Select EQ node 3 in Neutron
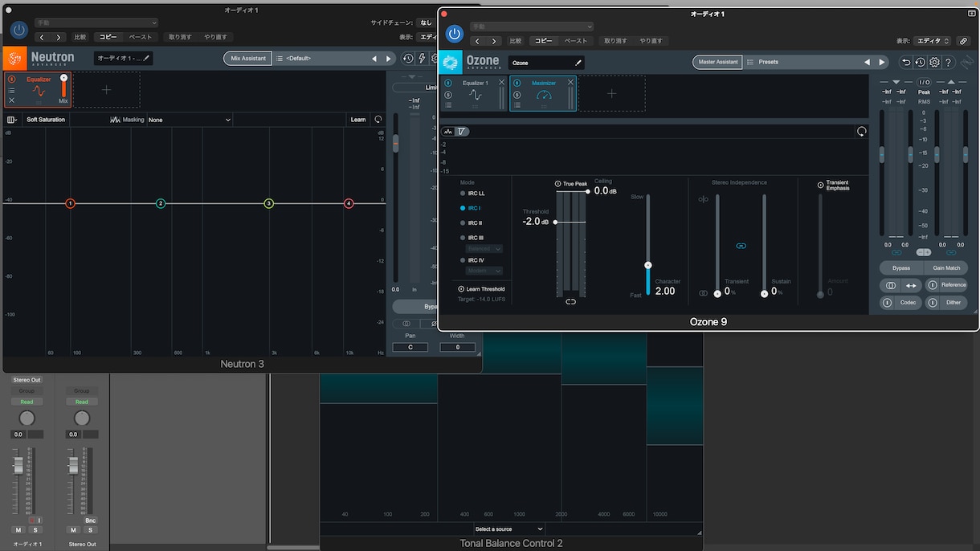The image size is (980, 551). pos(269,204)
